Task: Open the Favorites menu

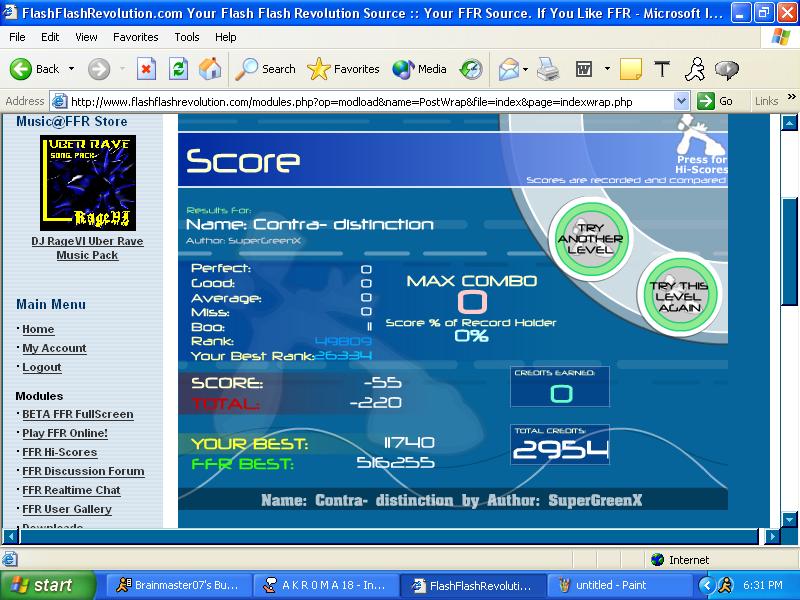Action: click(136, 37)
